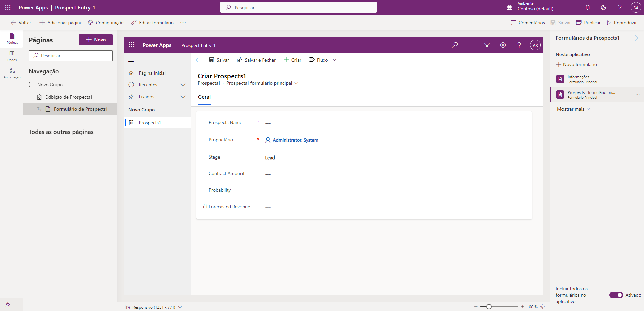Click Novo formulário
This screenshot has height=311, width=644.
pyautogui.click(x=577, y=64)
